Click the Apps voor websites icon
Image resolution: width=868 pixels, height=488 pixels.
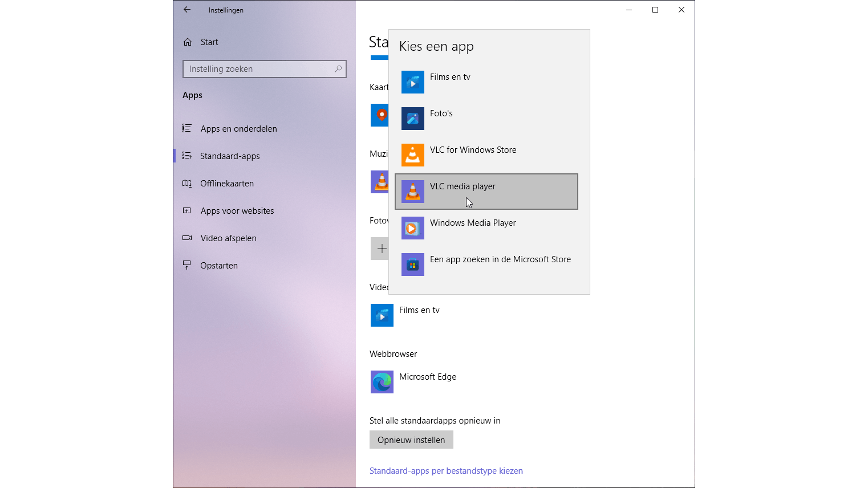[186, 210]
